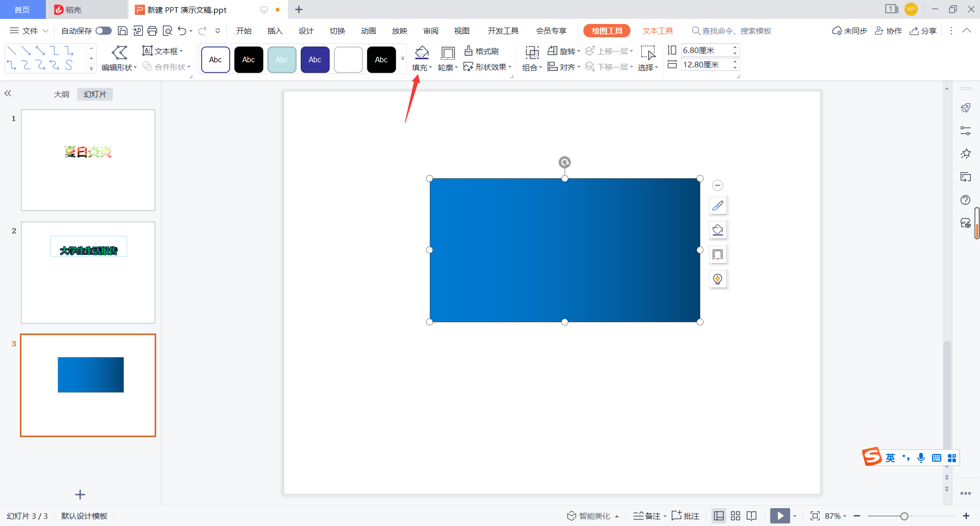Start slideshow with the play button

pos(780,516)
